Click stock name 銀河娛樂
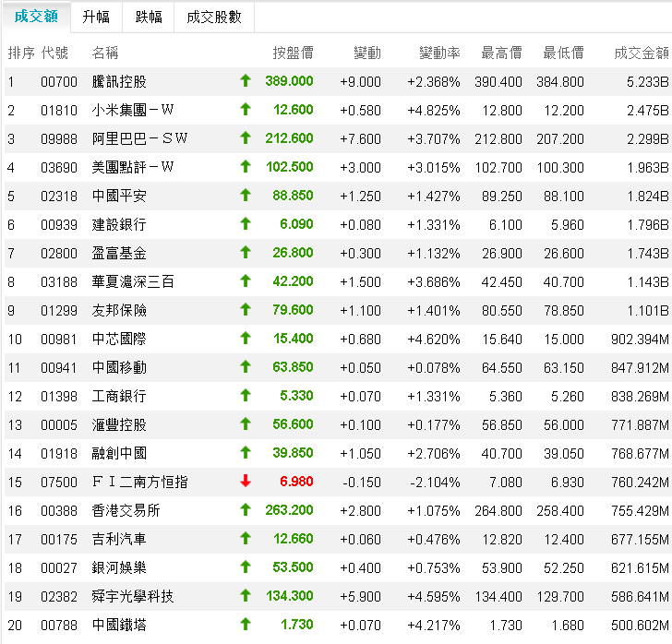 (119, 567)
